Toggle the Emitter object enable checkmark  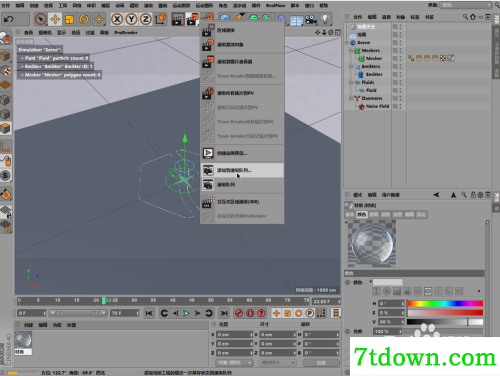click(403, 74)
